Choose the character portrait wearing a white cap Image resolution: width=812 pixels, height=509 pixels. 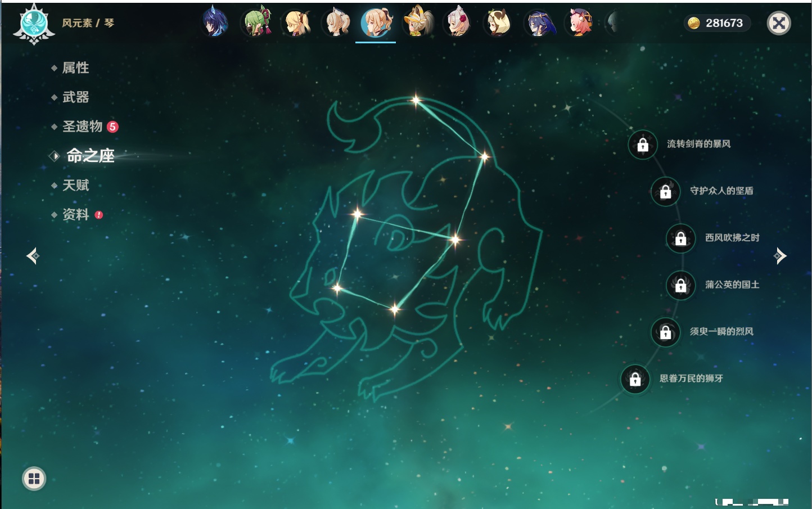(x=336, y=22)
